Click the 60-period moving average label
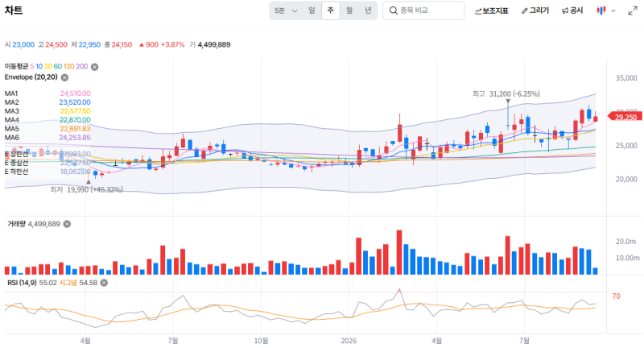644x348 pixels. (x=57, y=67)
